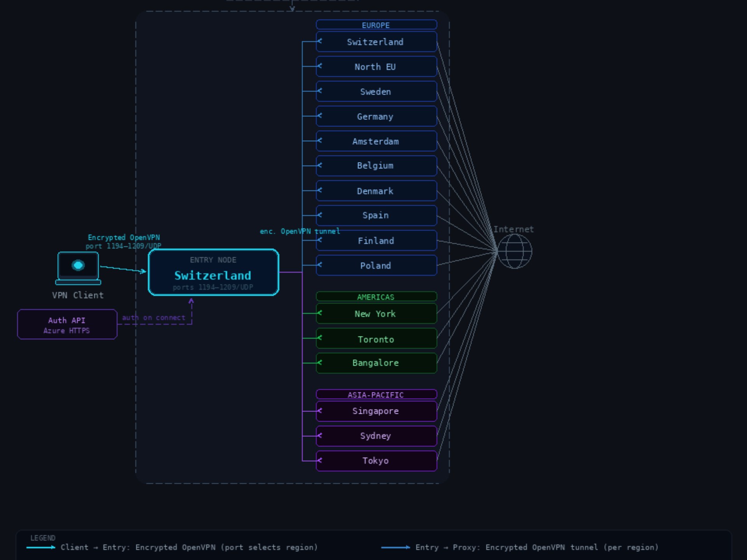
Task: Click the New York proxy node
Action: [375, 314]
